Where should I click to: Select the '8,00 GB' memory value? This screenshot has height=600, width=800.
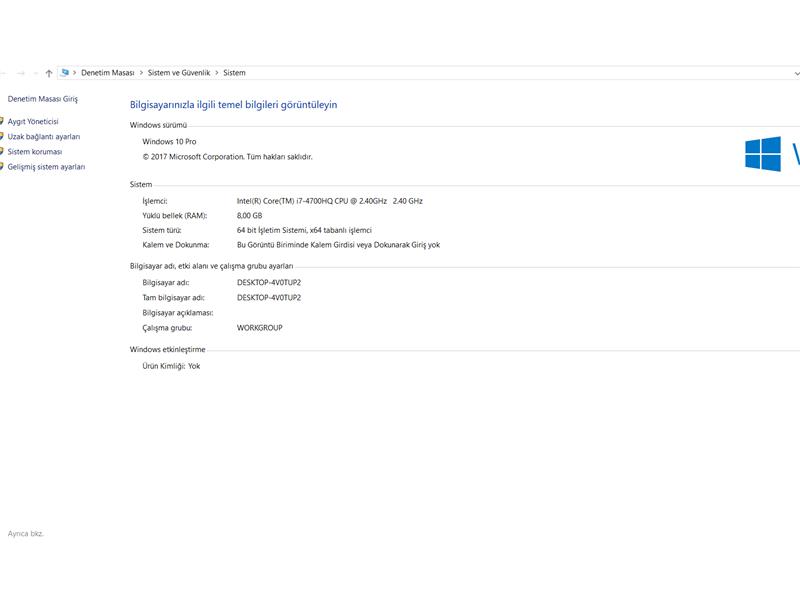pyautogui.click(x=249, y=216)
